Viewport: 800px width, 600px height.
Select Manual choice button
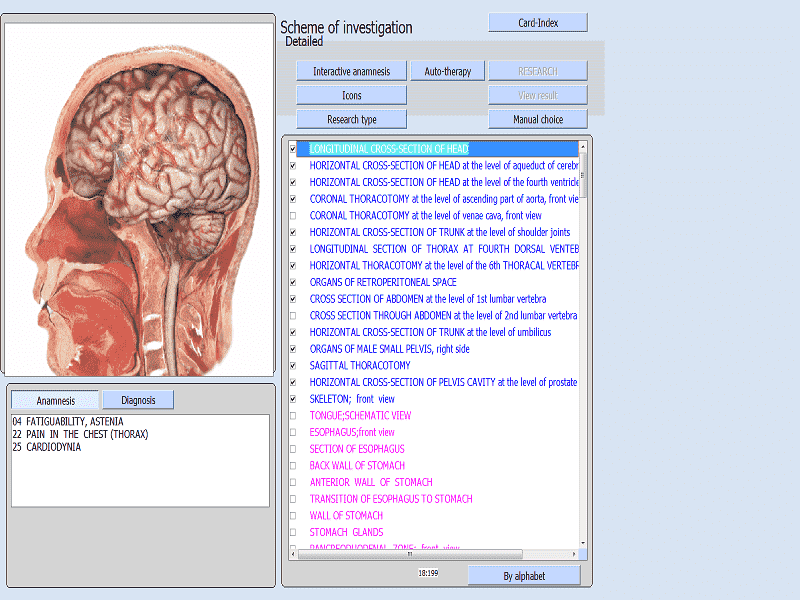[x=537, y=119]
